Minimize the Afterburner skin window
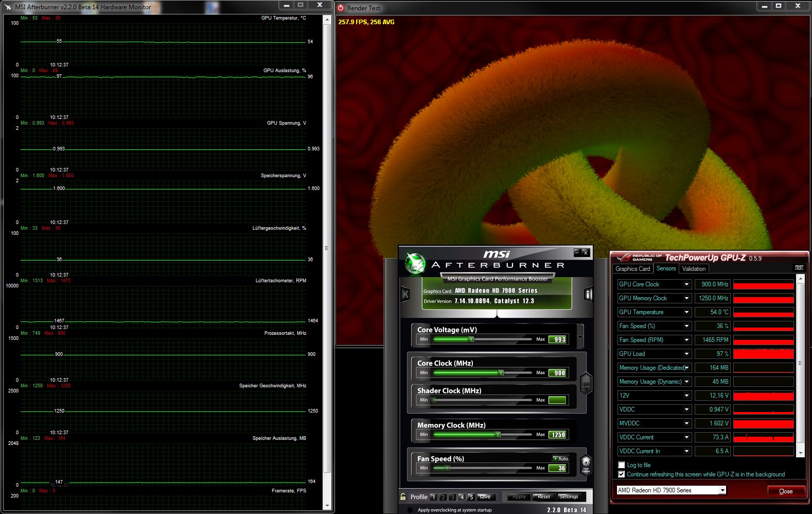The width and height of the screenshot is (812, 514). point(577,252)
